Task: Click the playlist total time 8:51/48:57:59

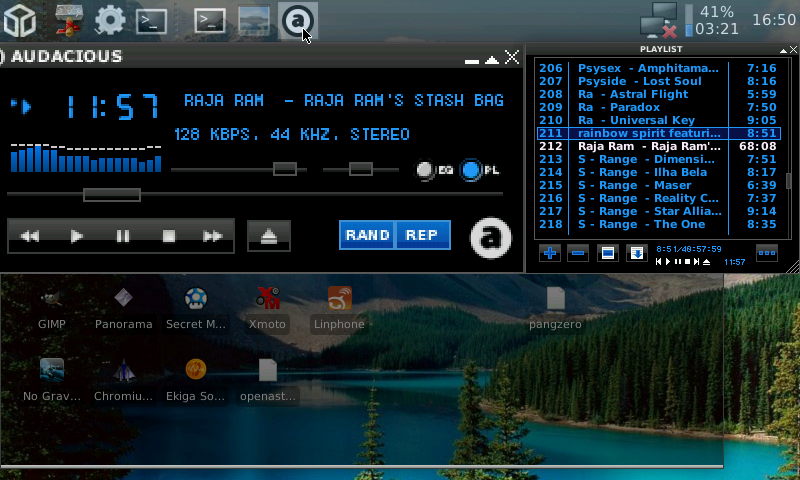Action: (689, 249)
